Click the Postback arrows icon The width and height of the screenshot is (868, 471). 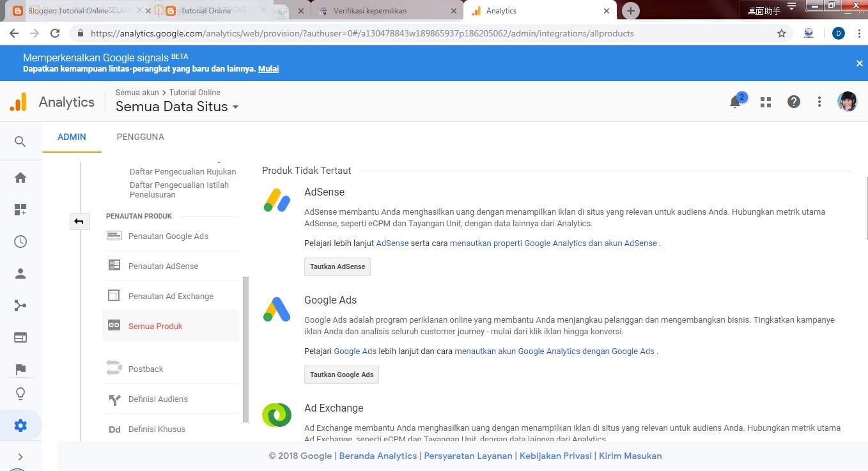[x=114, y=368]
